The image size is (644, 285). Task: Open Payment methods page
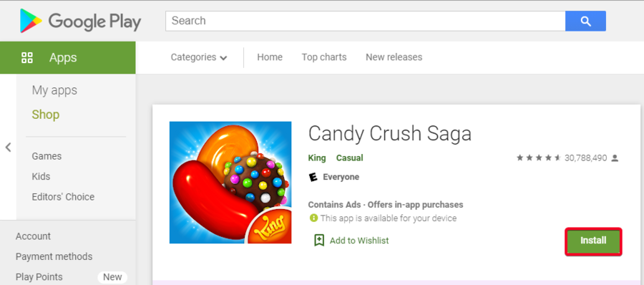[54, 256]
